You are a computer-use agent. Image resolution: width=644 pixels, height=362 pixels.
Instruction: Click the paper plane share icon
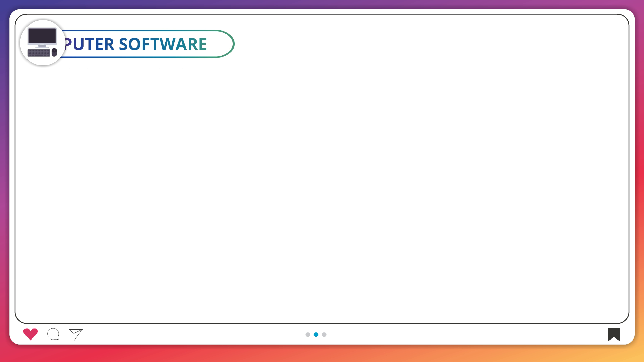point(76,334)
